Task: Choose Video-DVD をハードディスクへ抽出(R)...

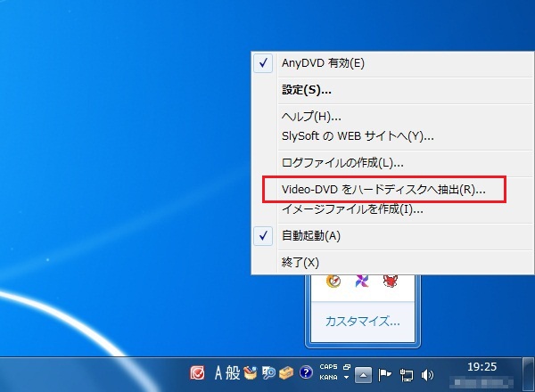Action: pos(392,190)
